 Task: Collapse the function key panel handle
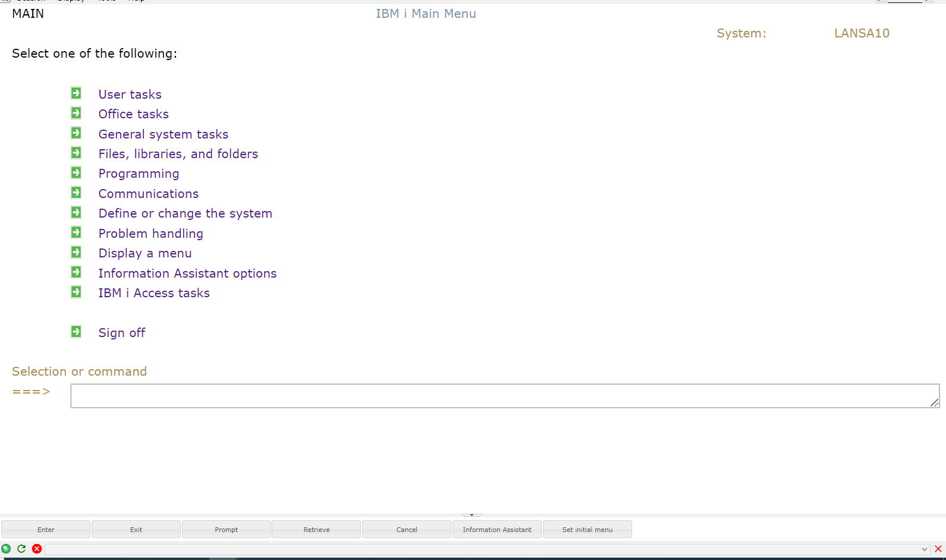pos(472,515)
